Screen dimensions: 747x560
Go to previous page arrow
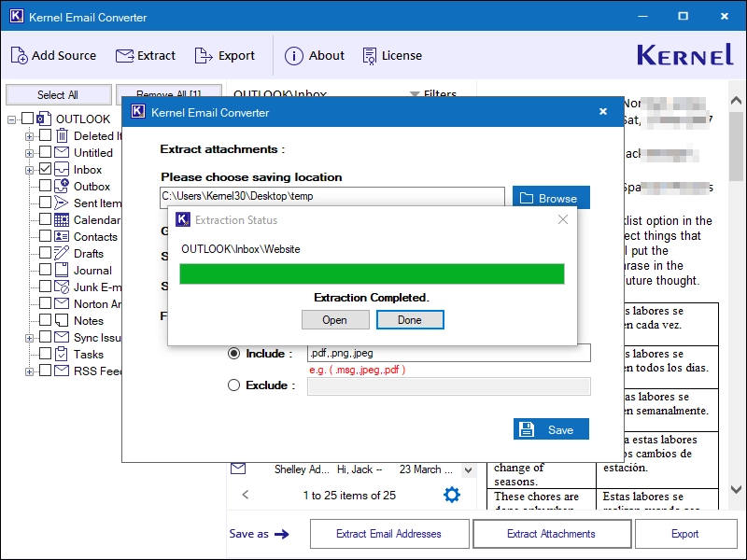(246, 495)
